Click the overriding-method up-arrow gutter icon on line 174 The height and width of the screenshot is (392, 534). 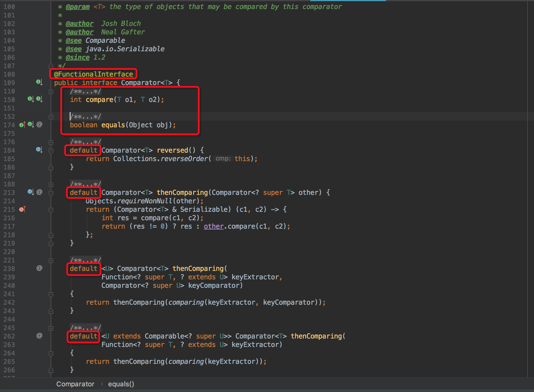point(22,124)
